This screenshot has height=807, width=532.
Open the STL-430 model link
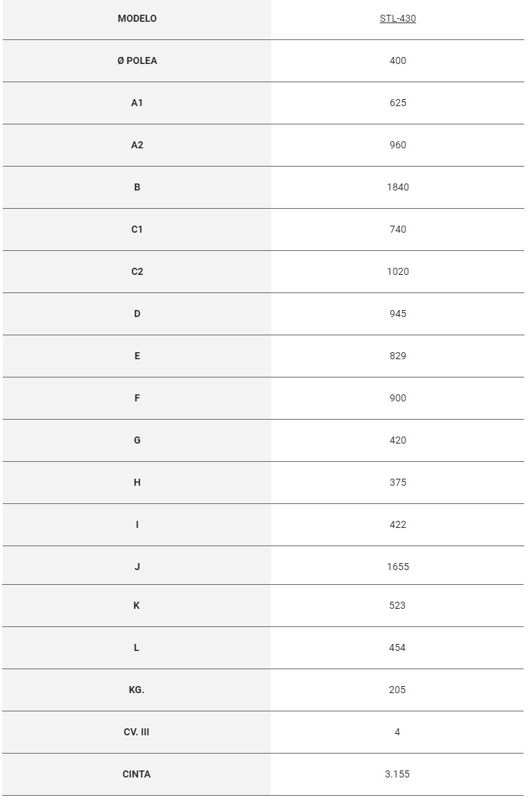click(x=397, y=19)
